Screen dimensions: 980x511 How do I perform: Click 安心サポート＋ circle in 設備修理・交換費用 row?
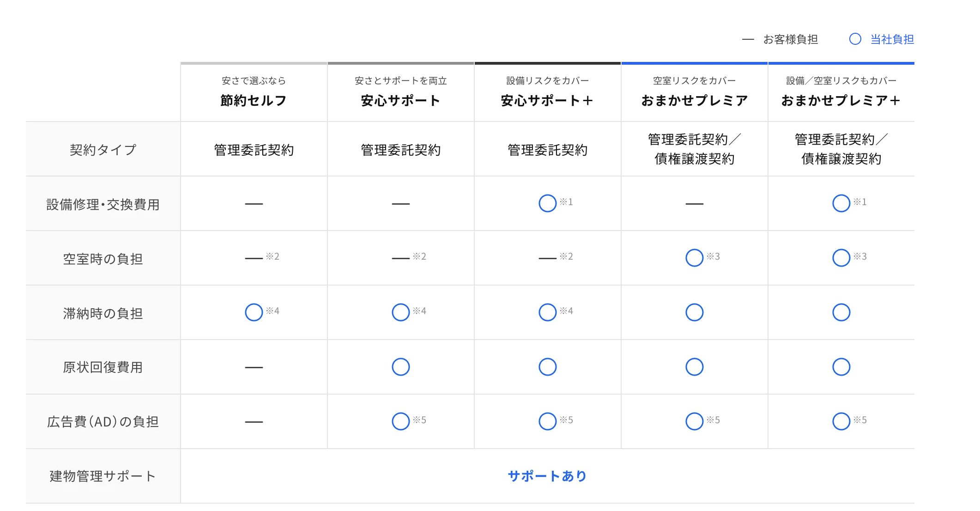(x=547, y=203)
